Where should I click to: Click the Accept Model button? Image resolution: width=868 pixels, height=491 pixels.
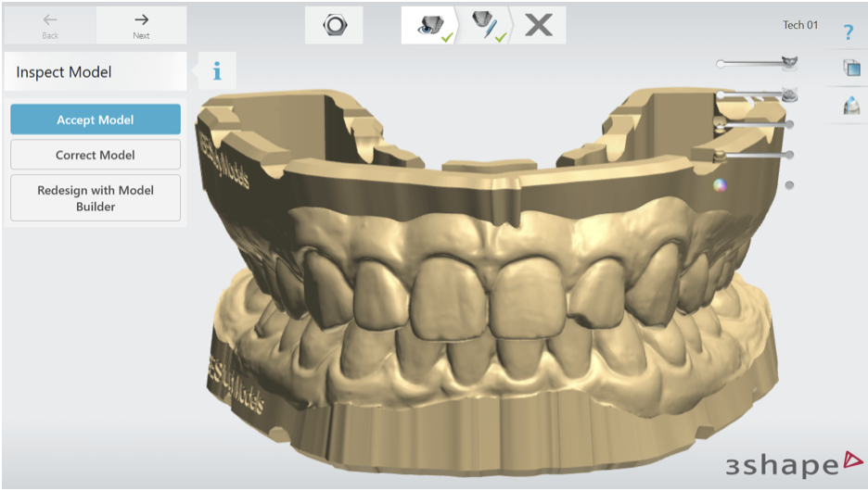(96, 120)
